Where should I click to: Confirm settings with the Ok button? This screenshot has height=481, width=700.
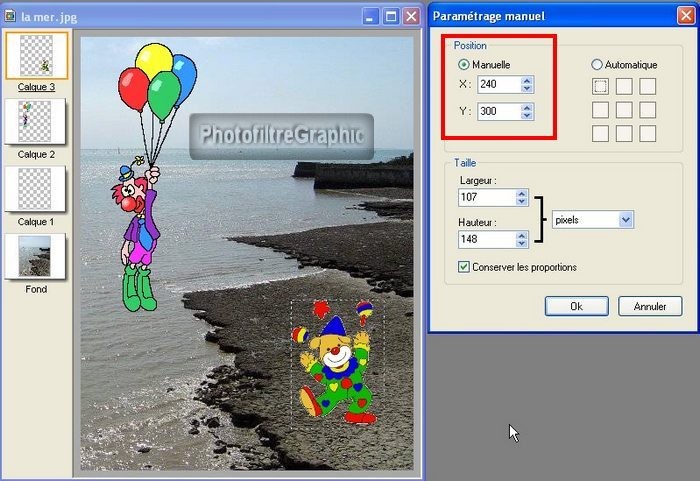(576, 306)
